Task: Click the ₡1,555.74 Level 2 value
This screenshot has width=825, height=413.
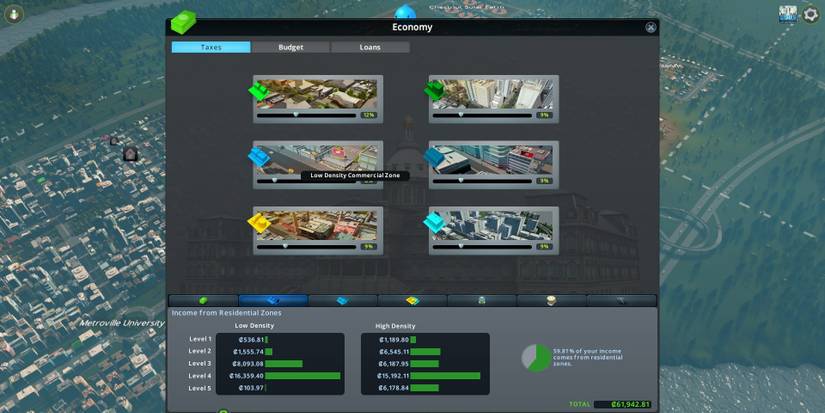Action: [248, 351]
